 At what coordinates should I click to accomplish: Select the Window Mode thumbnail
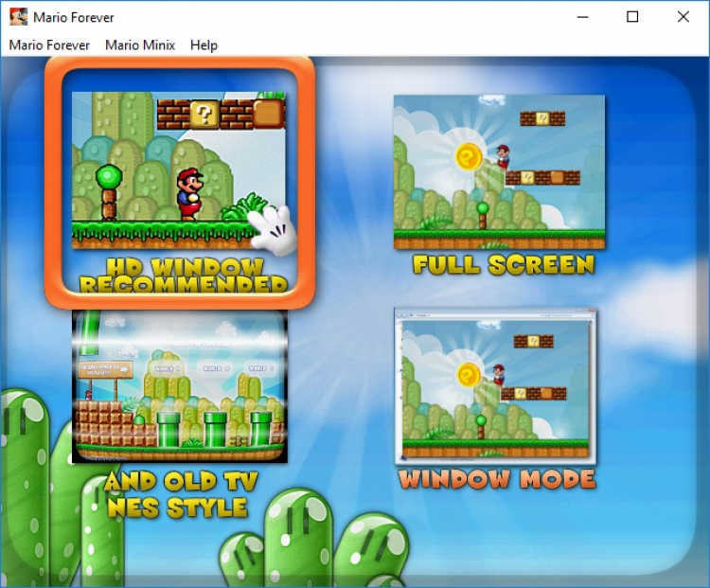496,386
